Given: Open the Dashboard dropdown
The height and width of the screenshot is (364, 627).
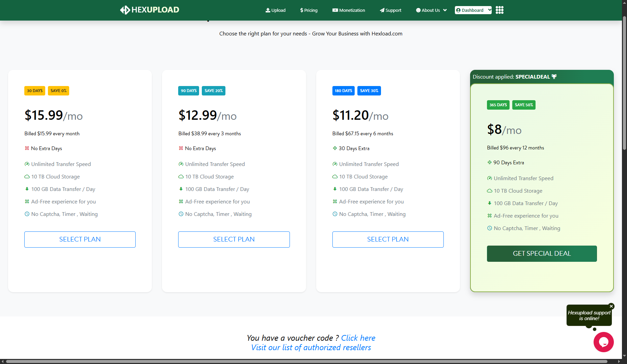Looking at the screenshot, I should tap(473, 10).
